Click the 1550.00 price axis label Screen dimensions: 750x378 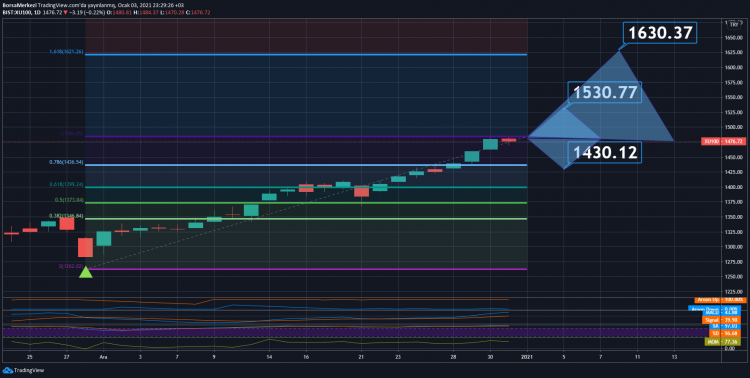(733, 97)
